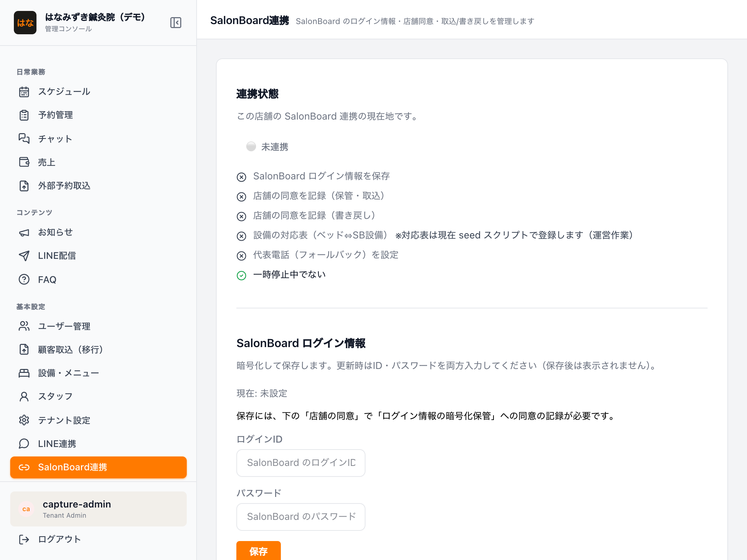Click the スタッフ person icon

24,397
